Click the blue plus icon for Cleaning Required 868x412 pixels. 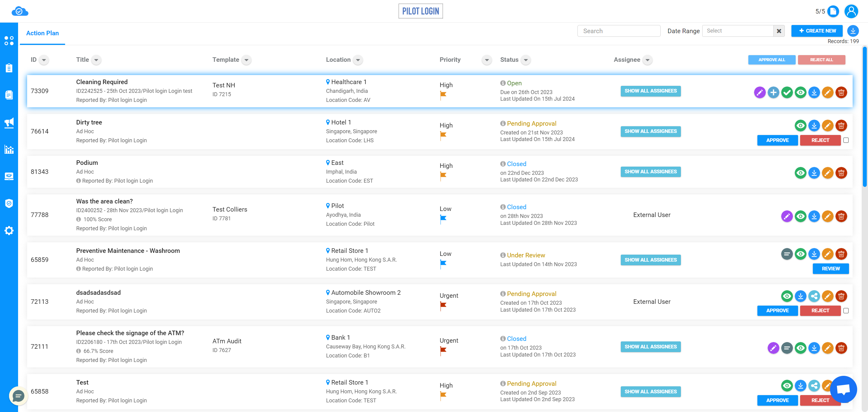[x=773, y=92]
